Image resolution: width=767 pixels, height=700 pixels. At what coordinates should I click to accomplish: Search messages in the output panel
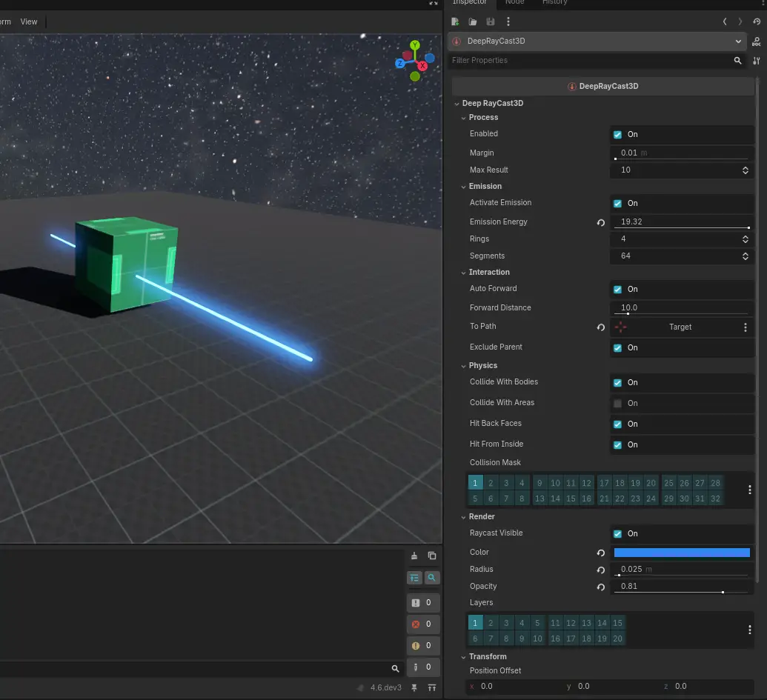[x=432, y=578]
